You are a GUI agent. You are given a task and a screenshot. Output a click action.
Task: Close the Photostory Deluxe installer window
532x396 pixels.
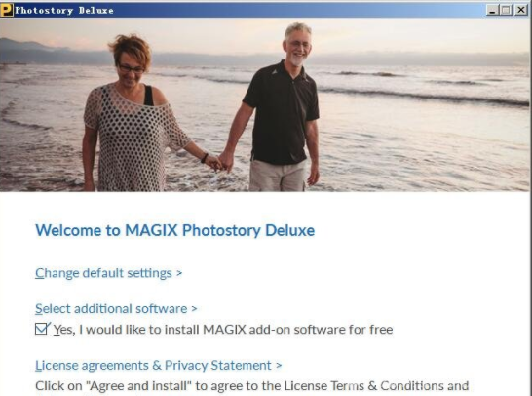[521, 10]
